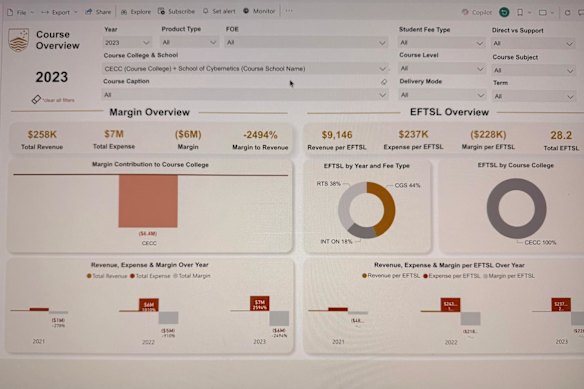Viewport: 584px width, 389px height.
Task: Open the Course College & School dropdown
Action: tap(245, 69)
